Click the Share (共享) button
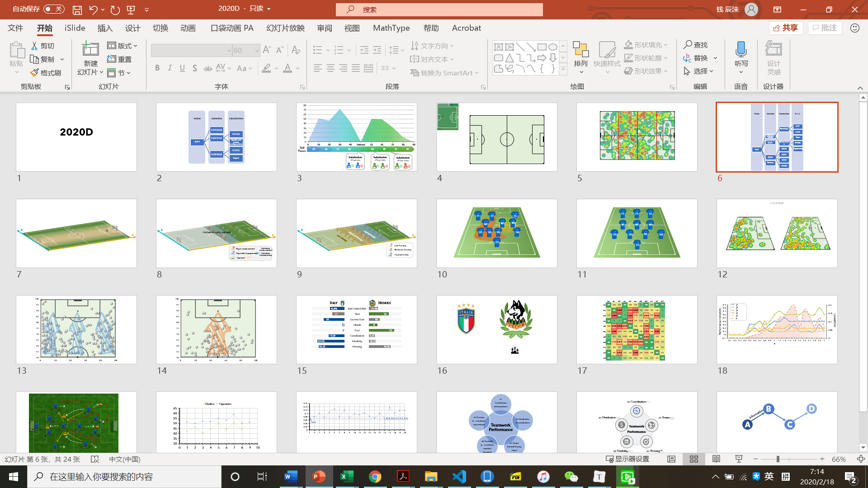Viewport: 868px width, 488px height. 786,28
